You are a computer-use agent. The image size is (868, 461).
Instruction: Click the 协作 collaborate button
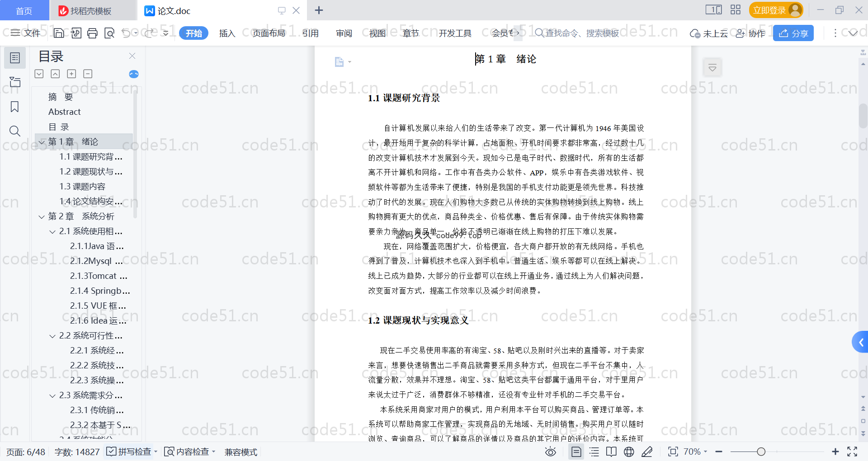pos(750,33)
